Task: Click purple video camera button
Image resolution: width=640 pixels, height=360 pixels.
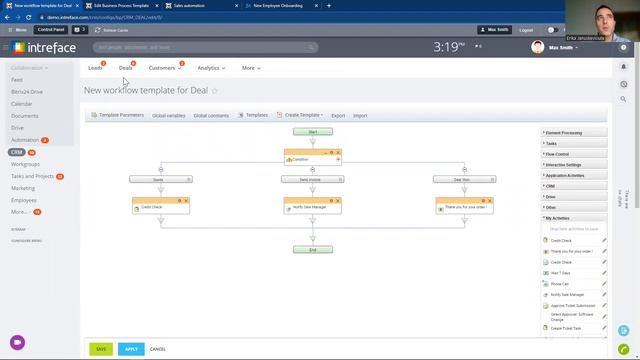Action: pos(18,342)
